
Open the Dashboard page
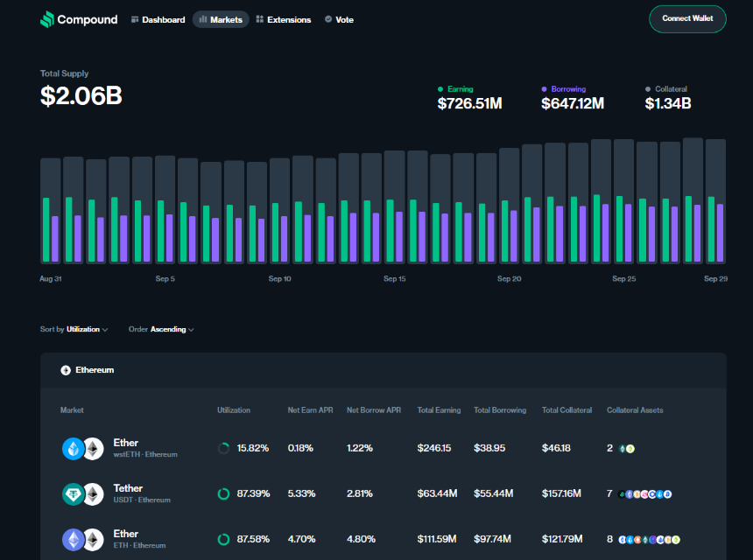coord(158,19)
